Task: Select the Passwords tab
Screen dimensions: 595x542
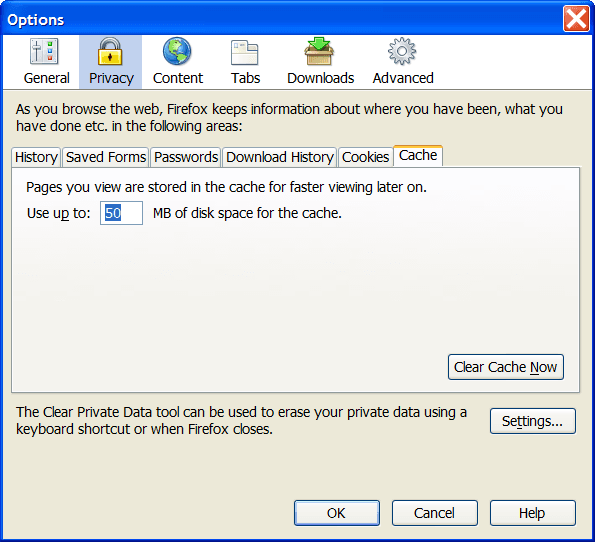Action: 186,157
